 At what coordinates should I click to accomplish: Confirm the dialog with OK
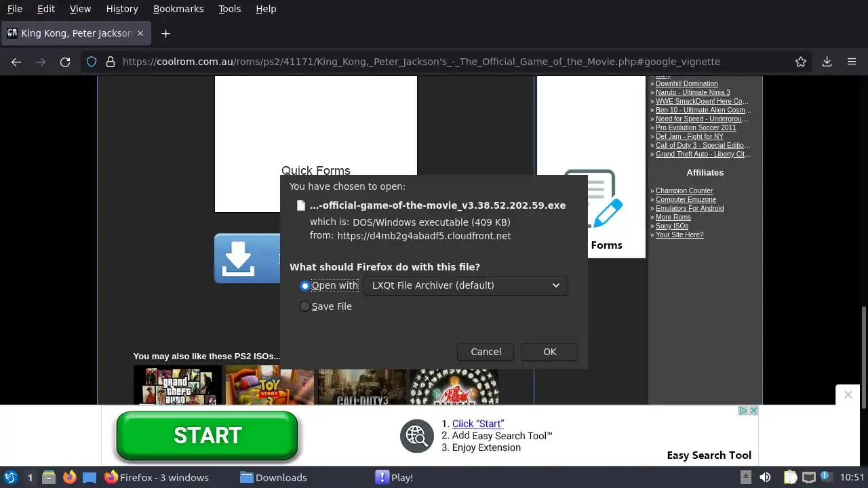click(550, 352)
